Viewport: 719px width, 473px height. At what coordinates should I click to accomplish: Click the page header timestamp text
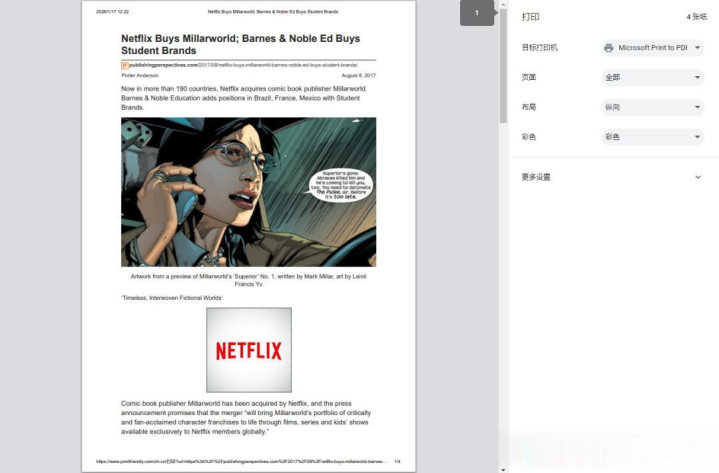pos(112,12)
